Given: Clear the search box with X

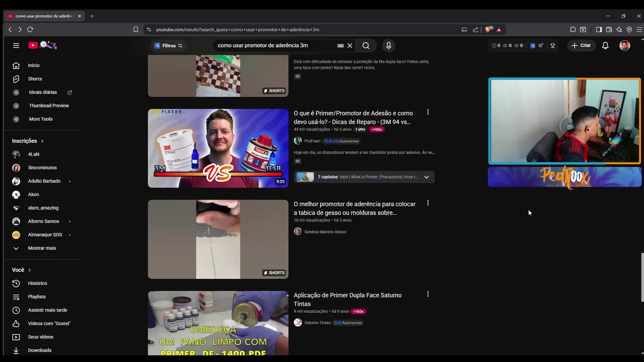Looking at the screenshot, I should point(350,45).
